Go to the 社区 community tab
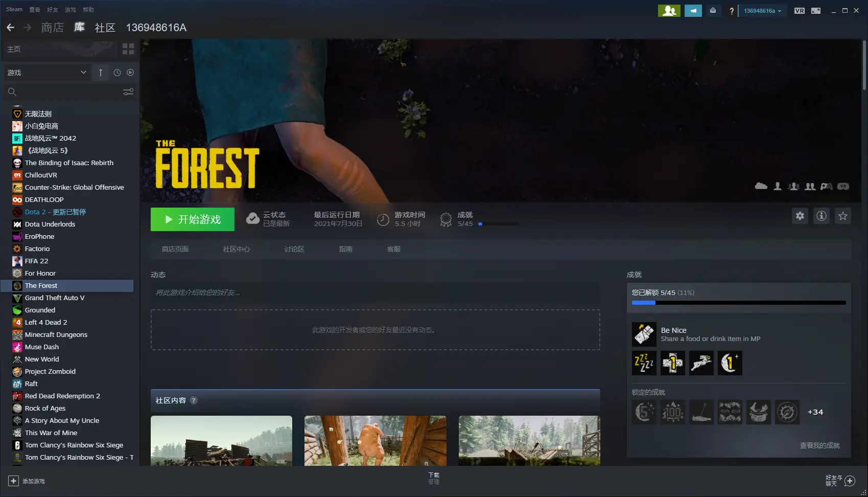The width and height of the screenshot is (868, 497). click(x=105, y=28)
